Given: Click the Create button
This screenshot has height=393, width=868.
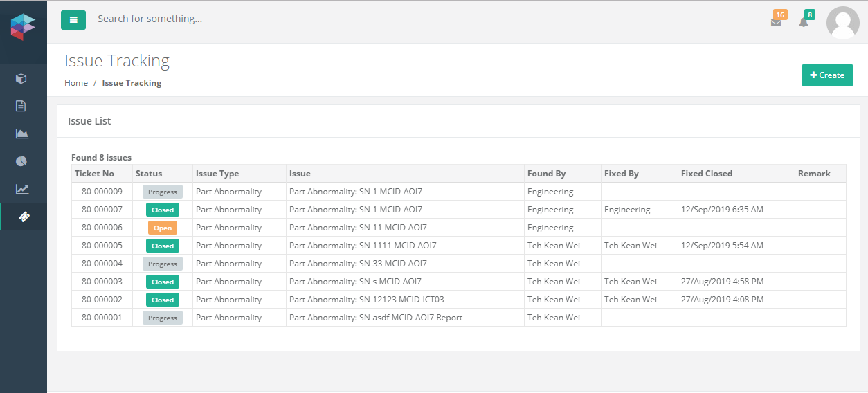Looking at the screenshot, I should [x=827, y=75].
